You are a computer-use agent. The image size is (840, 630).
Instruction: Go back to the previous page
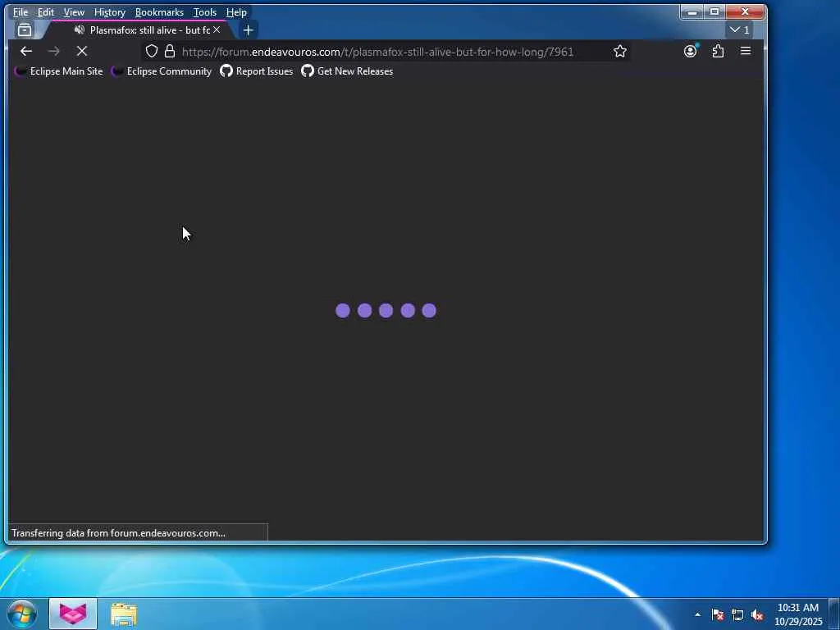click(x=26, y=51)
